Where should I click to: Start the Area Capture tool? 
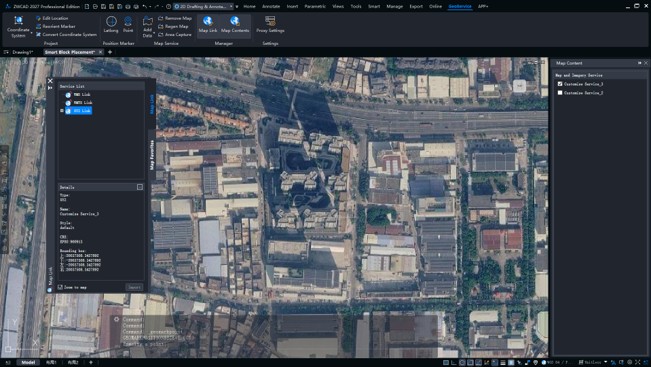(175, 34)
